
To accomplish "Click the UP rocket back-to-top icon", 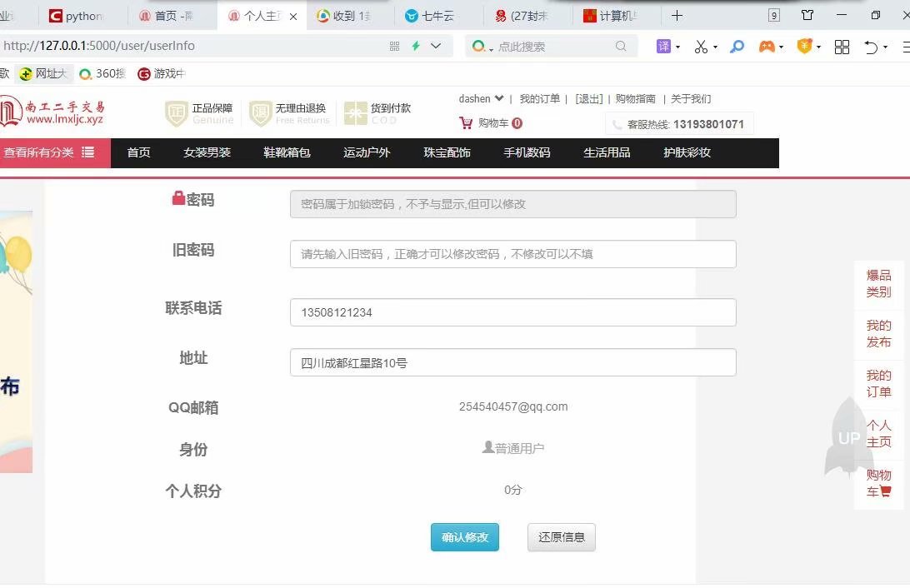I will (848, 438).
